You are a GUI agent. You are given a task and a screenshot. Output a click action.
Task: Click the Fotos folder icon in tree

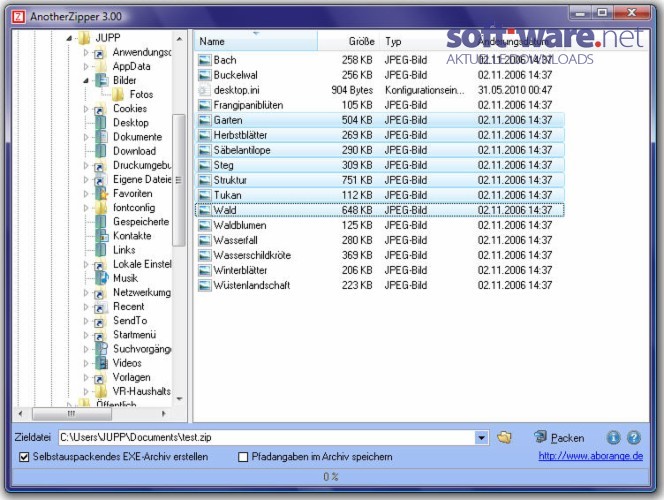(x=118, y=94)
